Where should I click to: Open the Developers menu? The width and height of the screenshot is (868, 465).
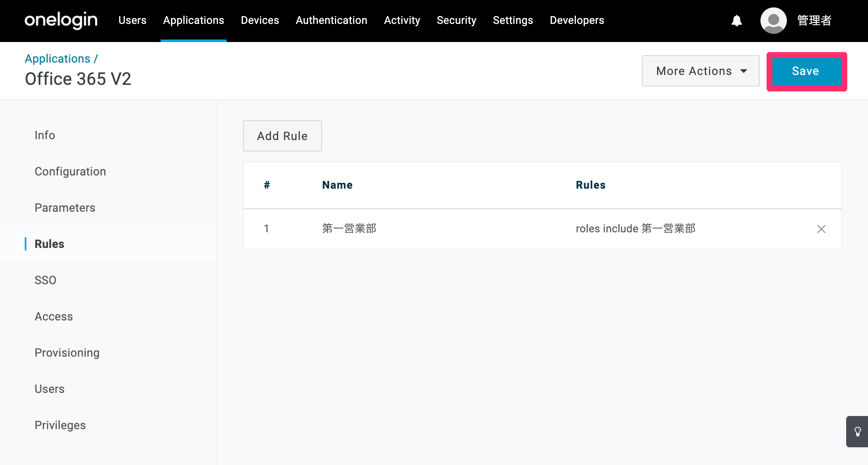(577, 20)
